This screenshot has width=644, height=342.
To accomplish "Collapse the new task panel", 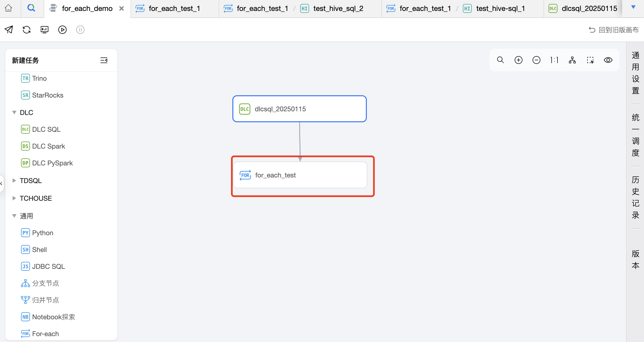I will point(104,60).
